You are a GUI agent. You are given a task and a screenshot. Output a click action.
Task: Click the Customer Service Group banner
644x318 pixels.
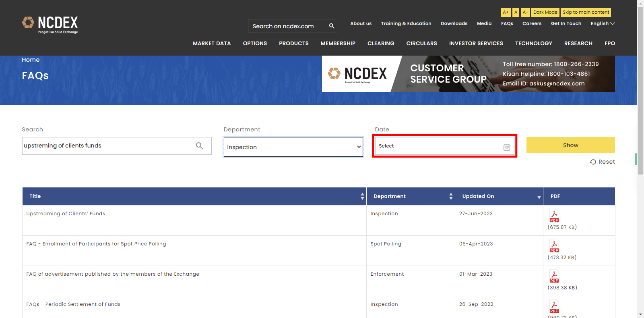pyautogui.click(x=469, y=74)
